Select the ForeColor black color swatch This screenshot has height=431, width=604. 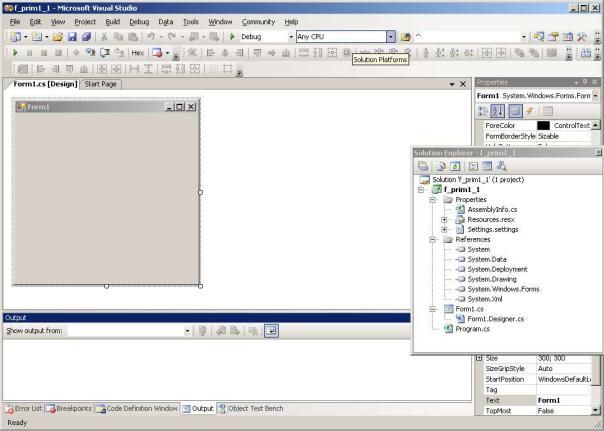click(x=543, y=126)
